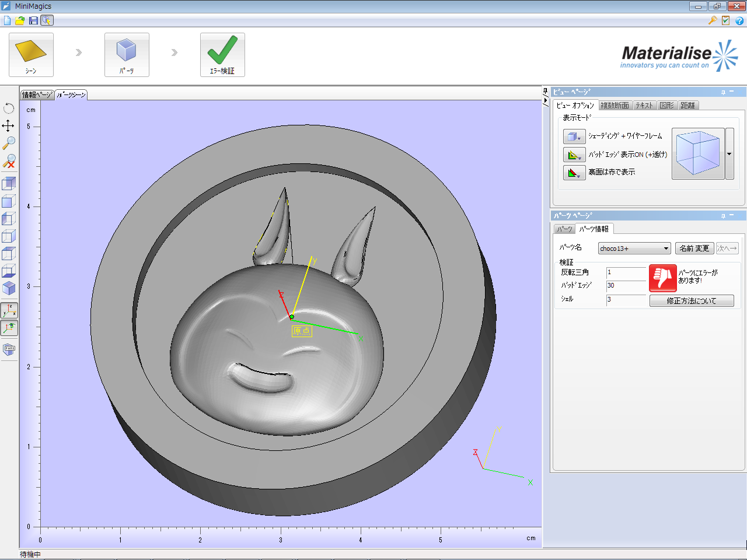The image size is (747, 560).
Task: Open the パーツ (Parts) step button
Action: click(127, 55)
